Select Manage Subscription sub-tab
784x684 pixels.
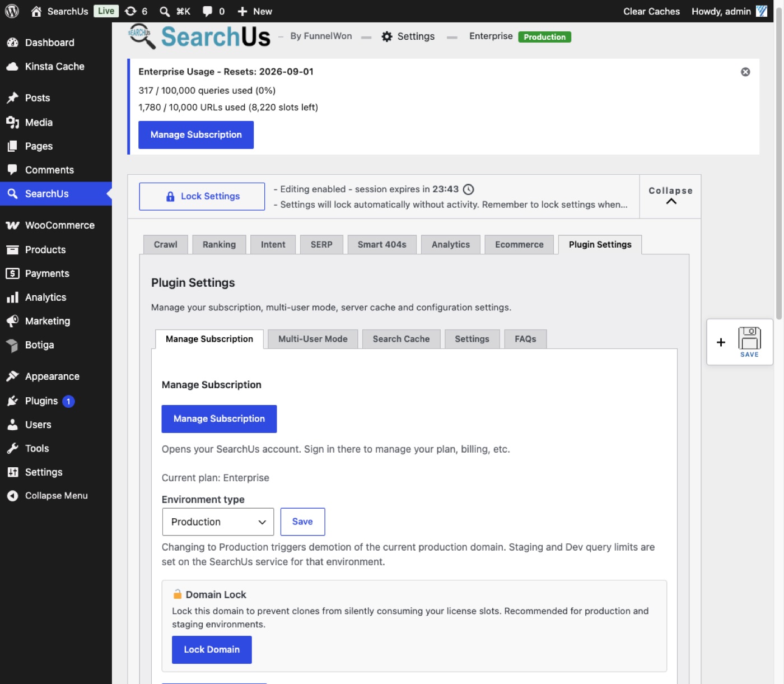[x=209, y=339]
